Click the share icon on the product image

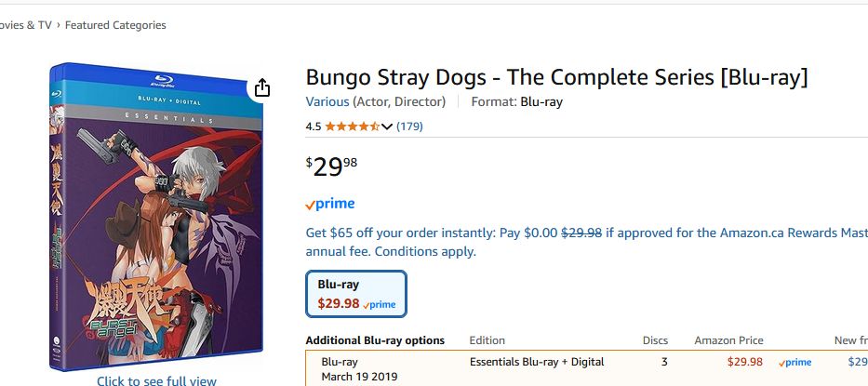coord(262,87)
